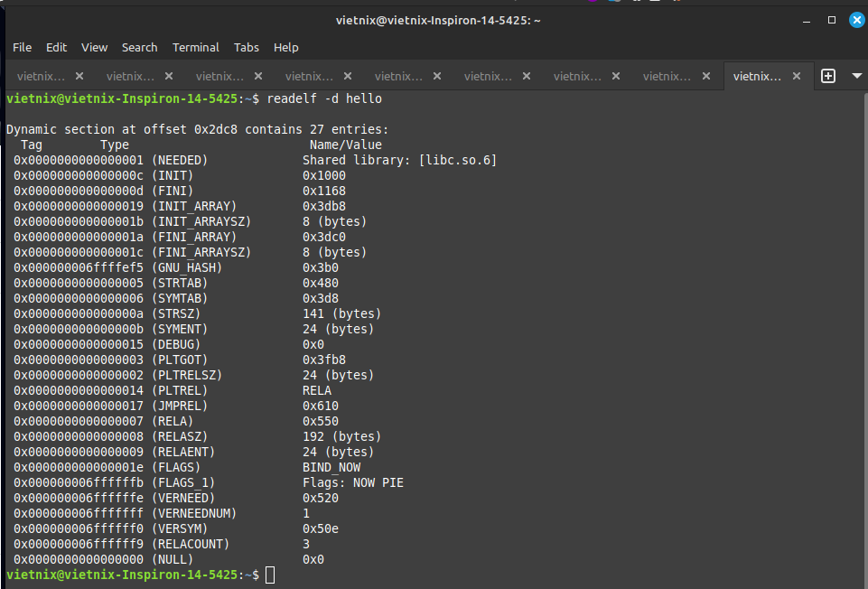868x589 pixels.
Task: Close the fifth terminal tab
Action: coord(437,76)
